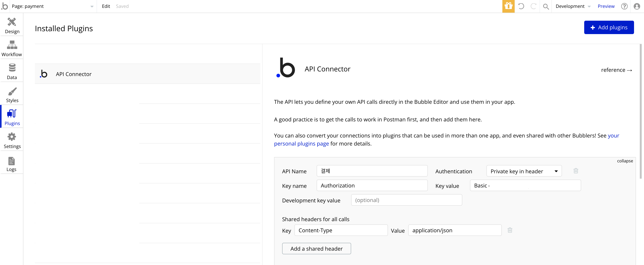
Task: Click Add a shared header button
Action: [x=316, y=249]
